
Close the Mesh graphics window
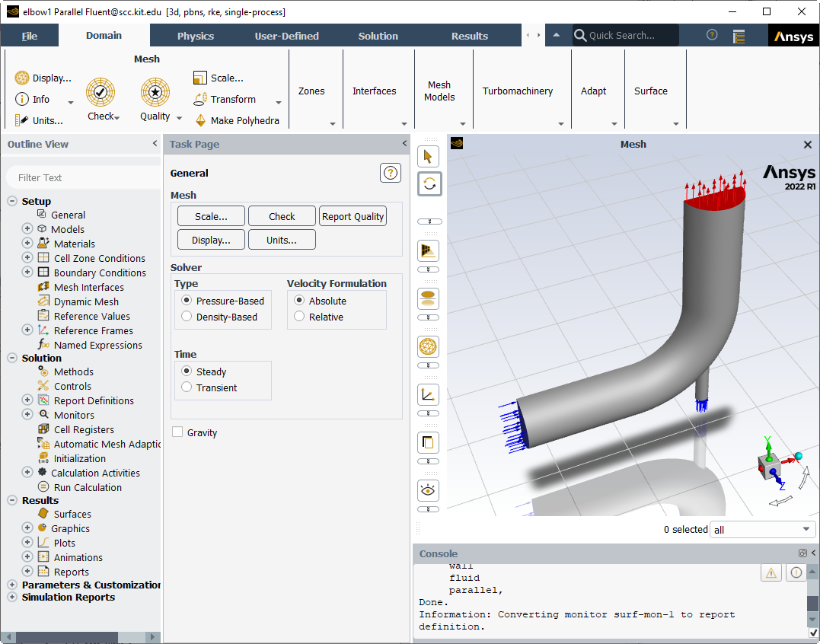coord(808,145)
